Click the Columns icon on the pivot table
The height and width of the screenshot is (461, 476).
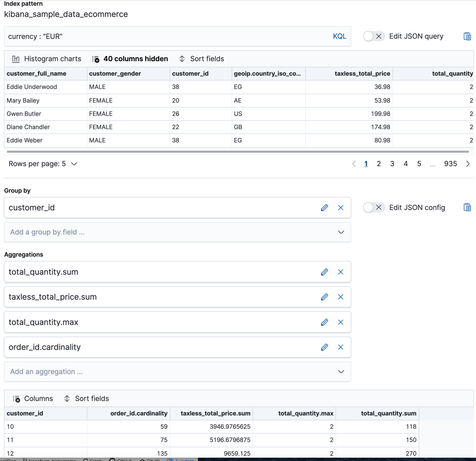(x=16, y=398)
